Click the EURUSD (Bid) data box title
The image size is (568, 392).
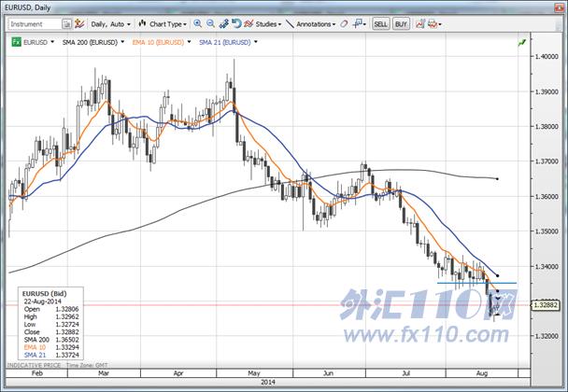45,294
